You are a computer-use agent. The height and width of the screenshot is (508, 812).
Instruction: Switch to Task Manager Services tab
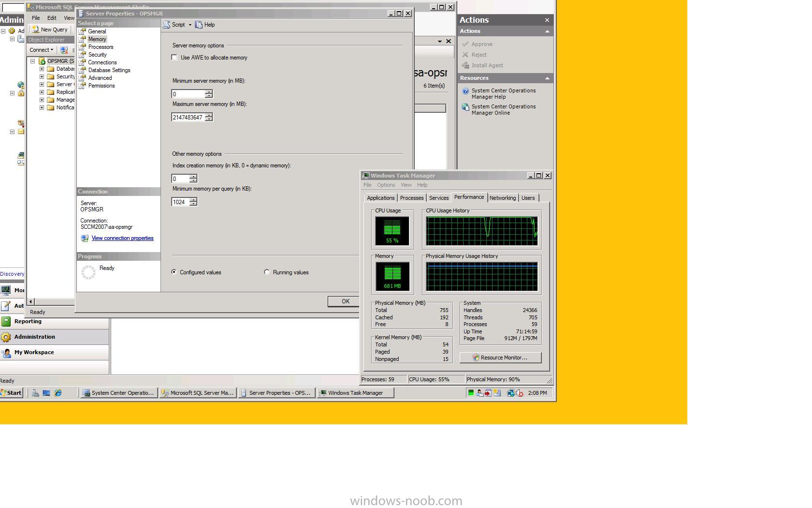point(439,198)
